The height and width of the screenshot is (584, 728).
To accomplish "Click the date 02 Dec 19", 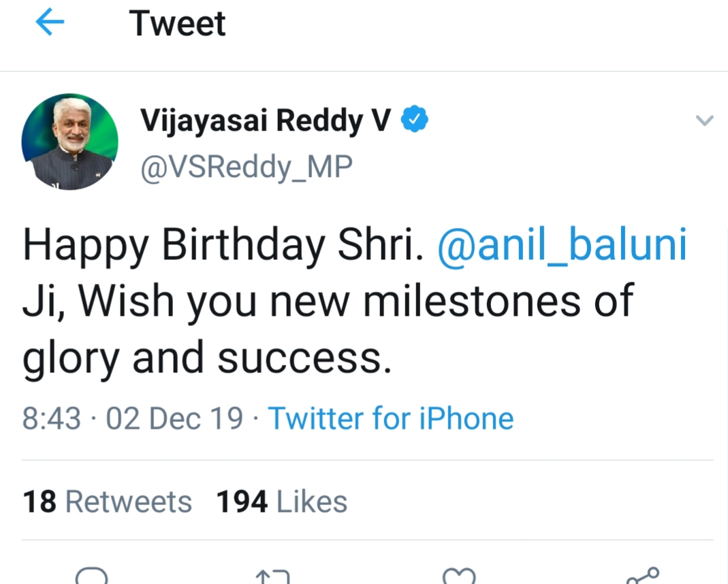I will tap(174, 418).
